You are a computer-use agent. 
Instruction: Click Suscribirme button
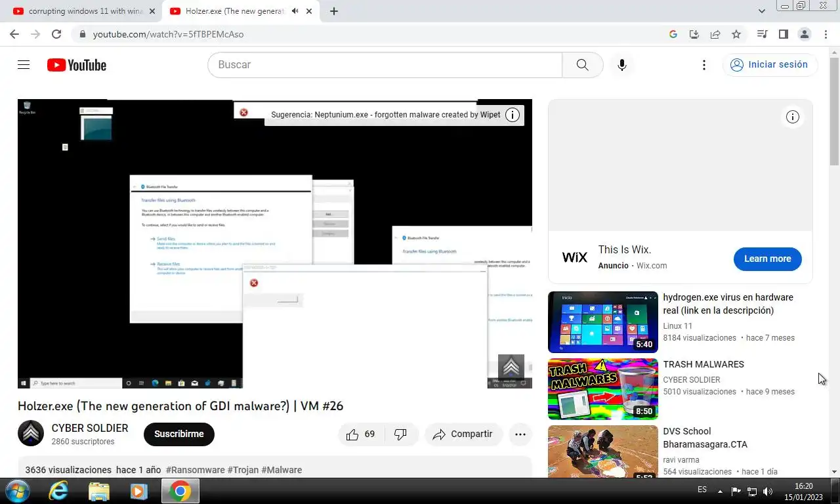[x=179, y=434]
